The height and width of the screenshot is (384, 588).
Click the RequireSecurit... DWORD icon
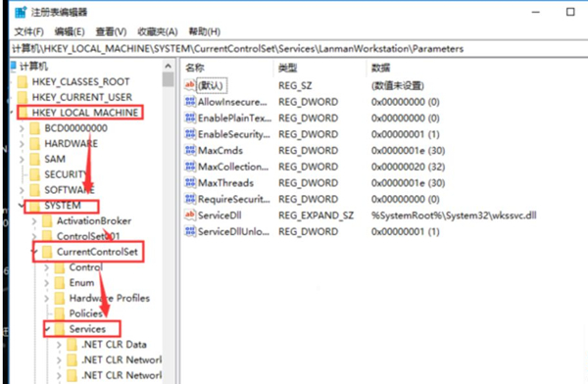click(190, 199)
